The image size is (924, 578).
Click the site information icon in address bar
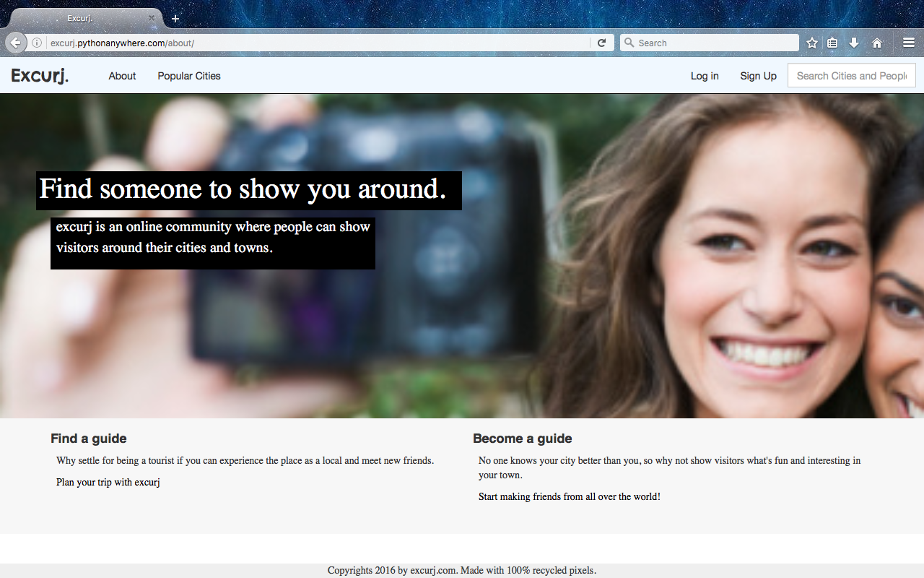point(37,43)
